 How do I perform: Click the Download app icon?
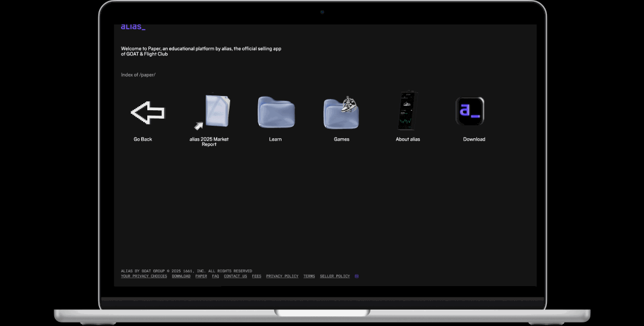[470, 111]
